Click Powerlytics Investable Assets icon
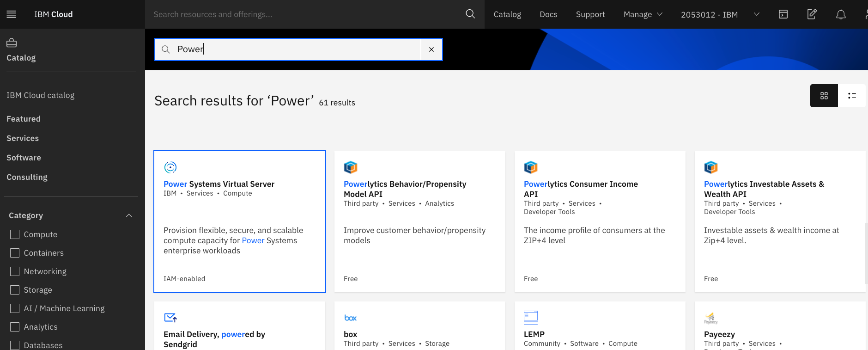 click(x=711, y=167)
